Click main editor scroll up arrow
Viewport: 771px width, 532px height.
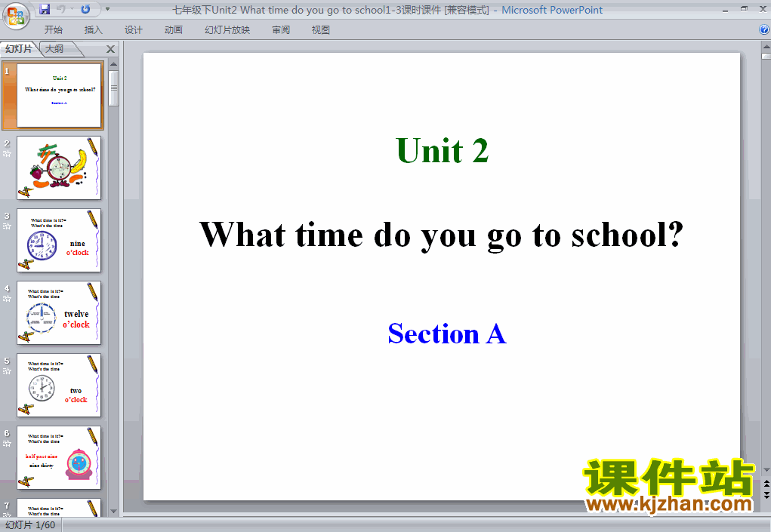click(x=766, y=47)
